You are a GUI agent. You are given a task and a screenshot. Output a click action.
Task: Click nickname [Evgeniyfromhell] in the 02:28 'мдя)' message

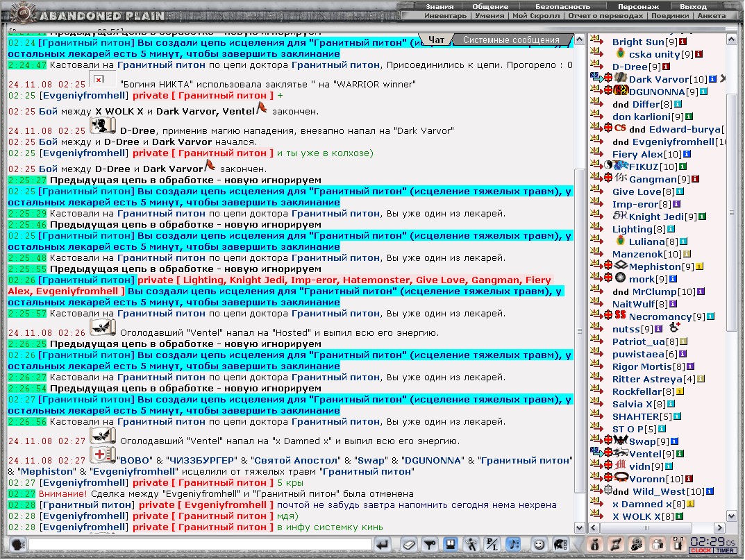[x=83, y=516]
